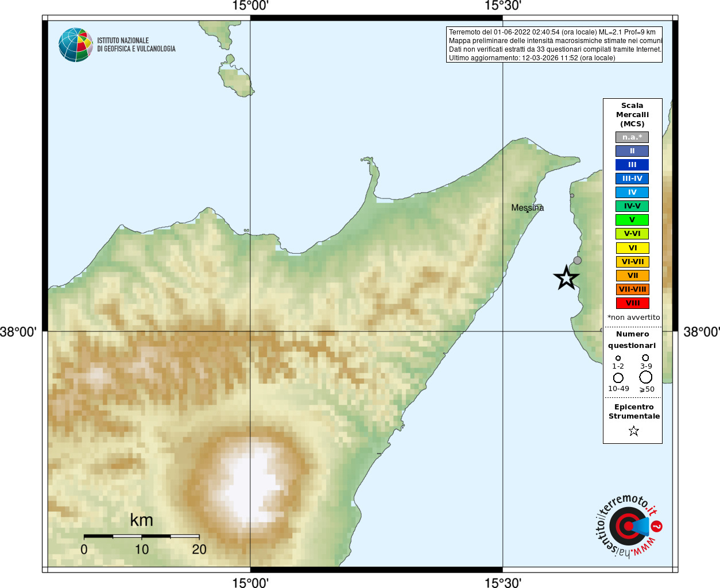The width and height of the screenshot is (720, 588).
Task: Click the INGV globe logo
Action: coord(76,45)
